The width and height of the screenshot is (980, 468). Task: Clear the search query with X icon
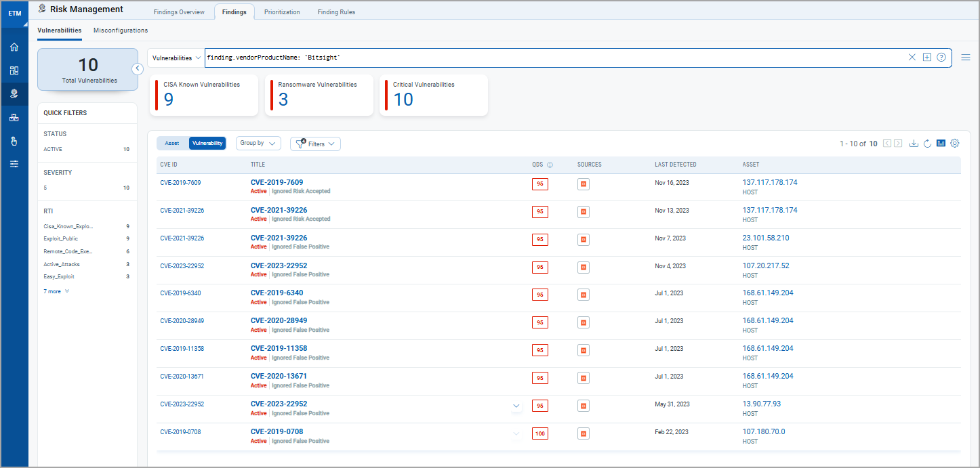(x=912, y=58)
